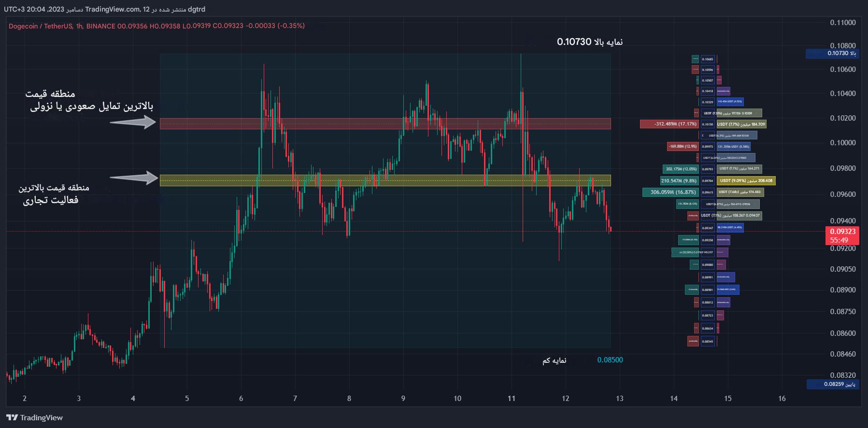Click the blue 0.10730 high price tag

(832, 54)
